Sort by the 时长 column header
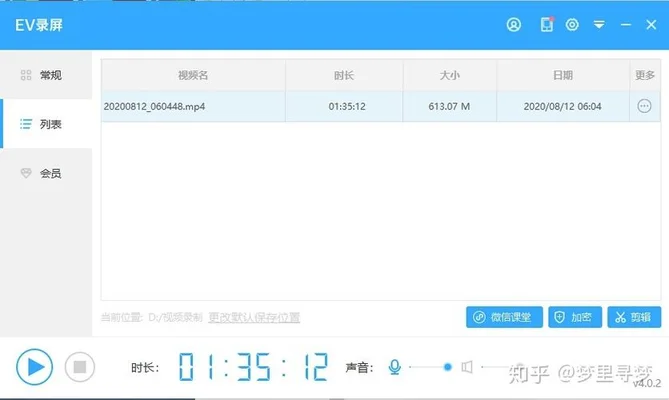The width and height of the screenshot is (669, 400). click(344, 75)
